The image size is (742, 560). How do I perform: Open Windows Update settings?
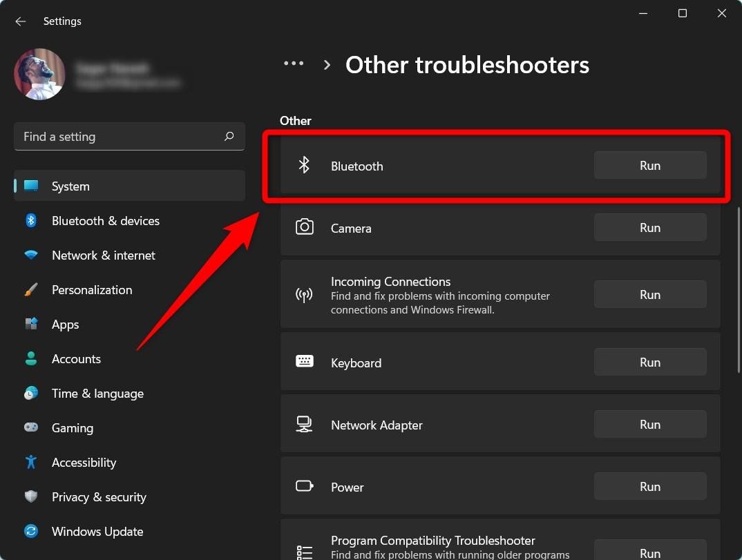(97, 531)
